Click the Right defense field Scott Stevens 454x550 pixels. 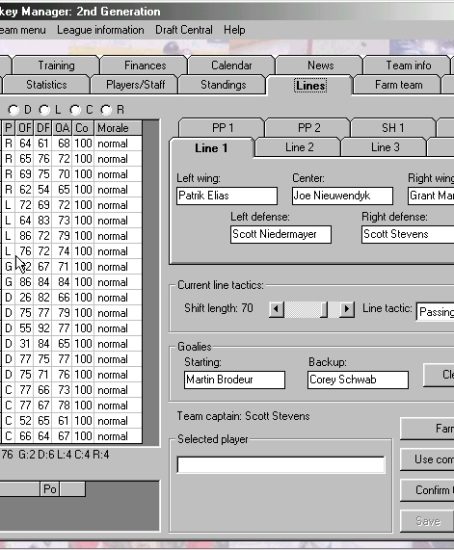click(x=408, y=234)
